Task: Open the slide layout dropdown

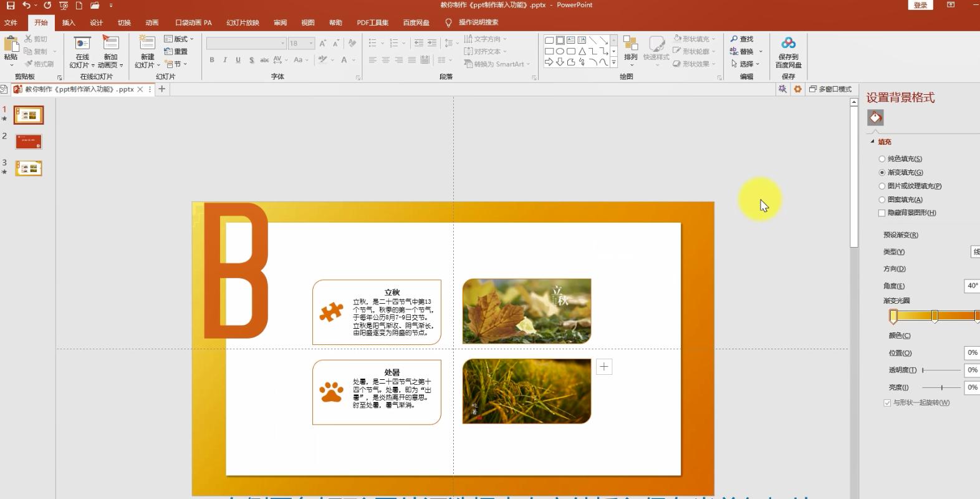Action: tap(179, 39)
